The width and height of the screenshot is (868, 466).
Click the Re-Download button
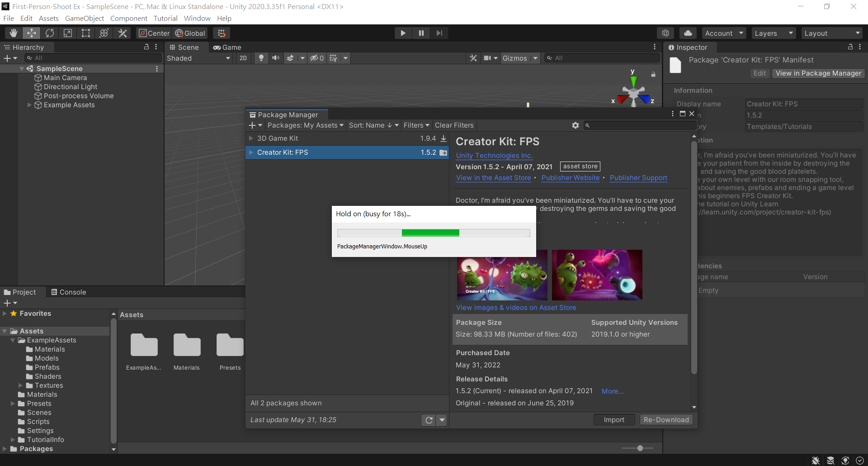point(666,420)
